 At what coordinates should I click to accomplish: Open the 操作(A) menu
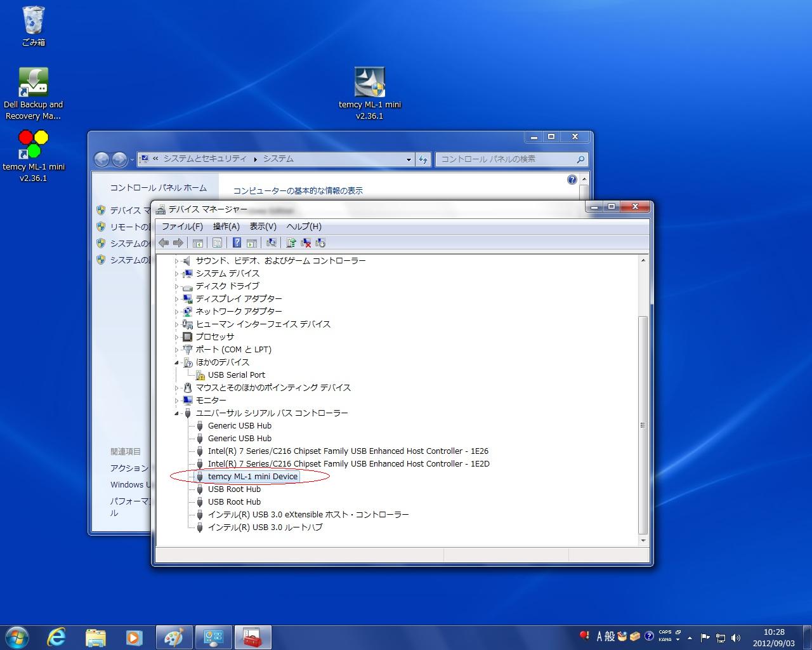pyautogui.click(x=226, y=227)
